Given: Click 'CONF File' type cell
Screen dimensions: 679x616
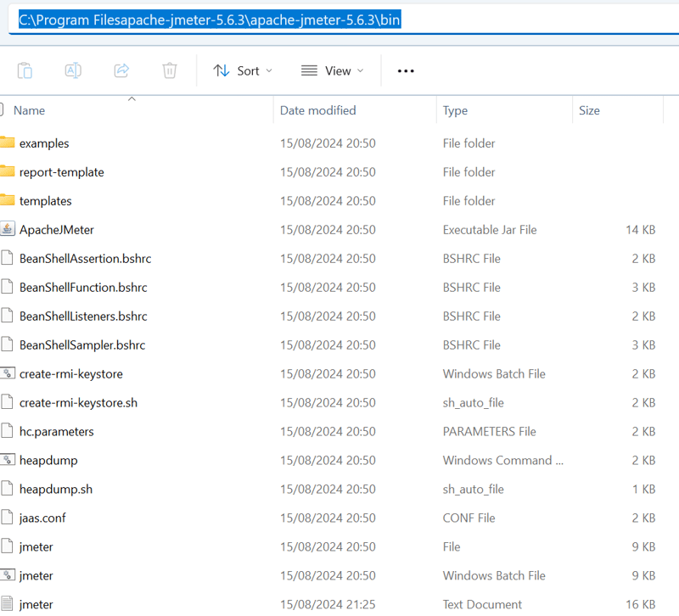Looking at the screenshot, I should [469, 518].
